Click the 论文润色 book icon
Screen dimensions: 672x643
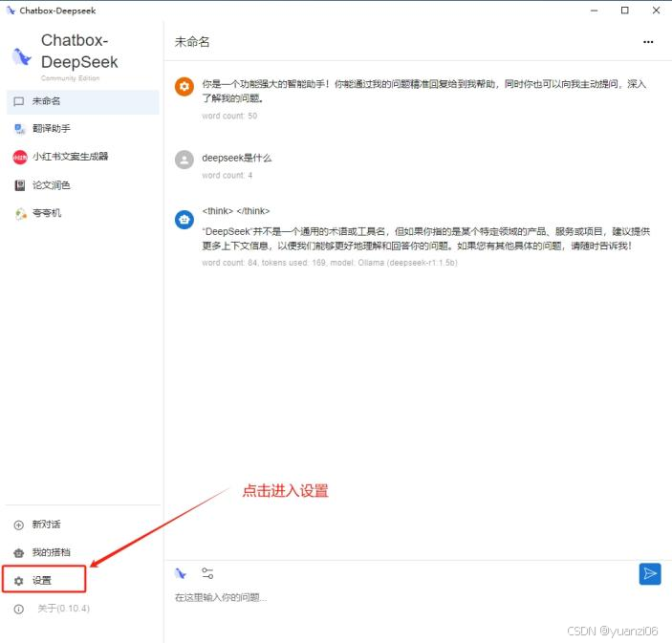pos(20,185)
